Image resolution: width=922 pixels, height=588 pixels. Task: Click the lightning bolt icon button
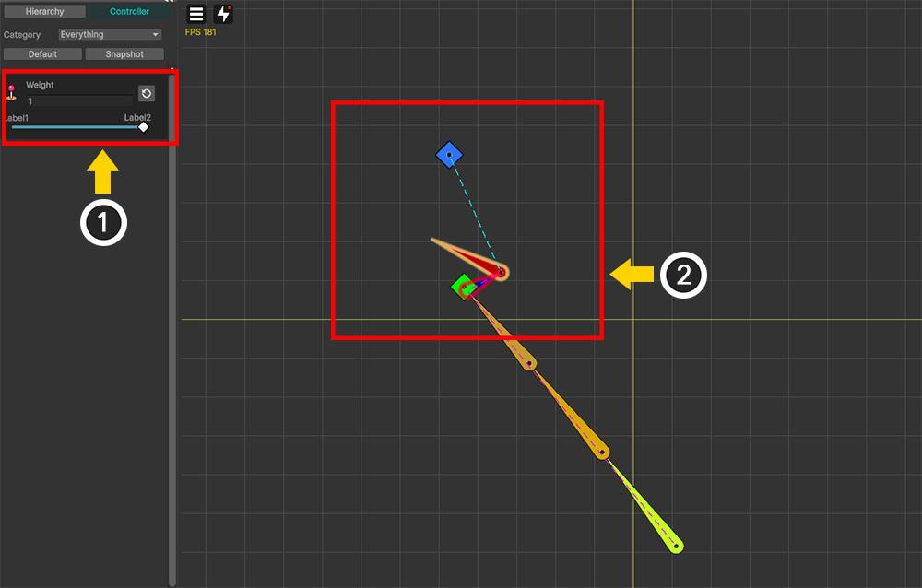[223, 15]
